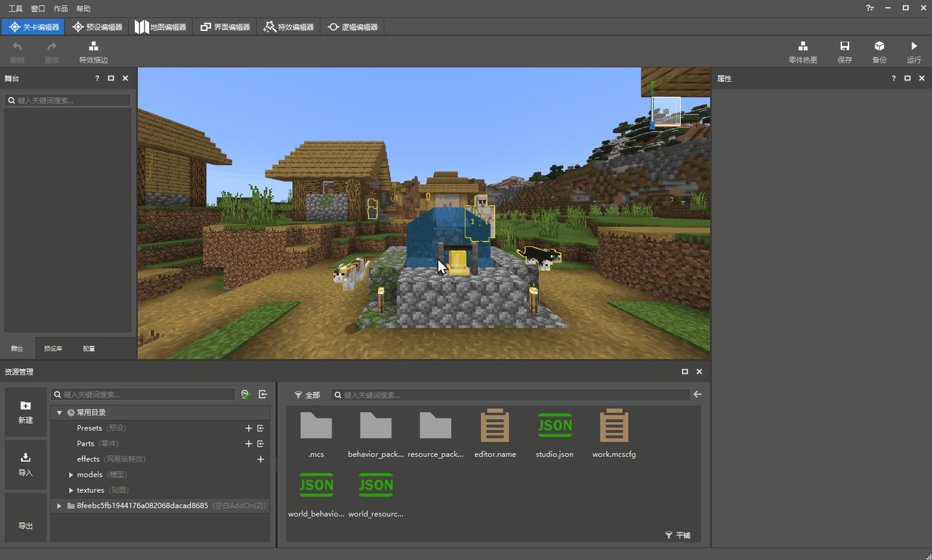Select the world_resourc... JSON file
932x560 pixels.
click(x=376, y=494)
